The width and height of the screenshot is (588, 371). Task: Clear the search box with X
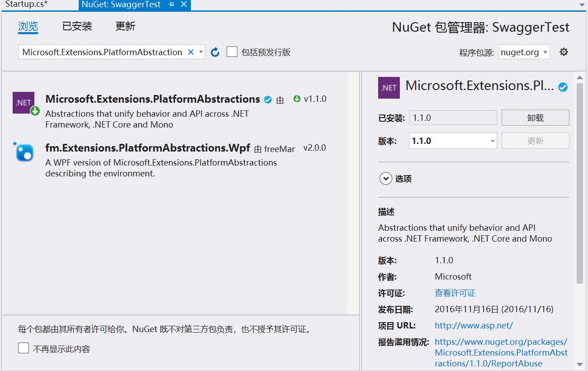(x=191, y=52)
